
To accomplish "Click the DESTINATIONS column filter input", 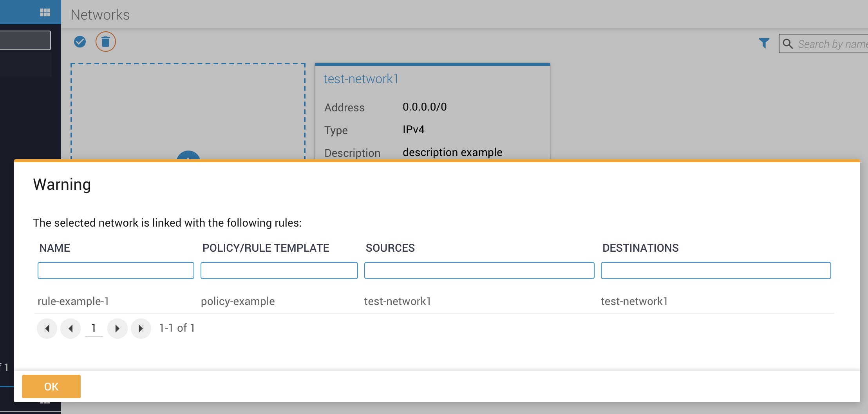I will 716,271.
